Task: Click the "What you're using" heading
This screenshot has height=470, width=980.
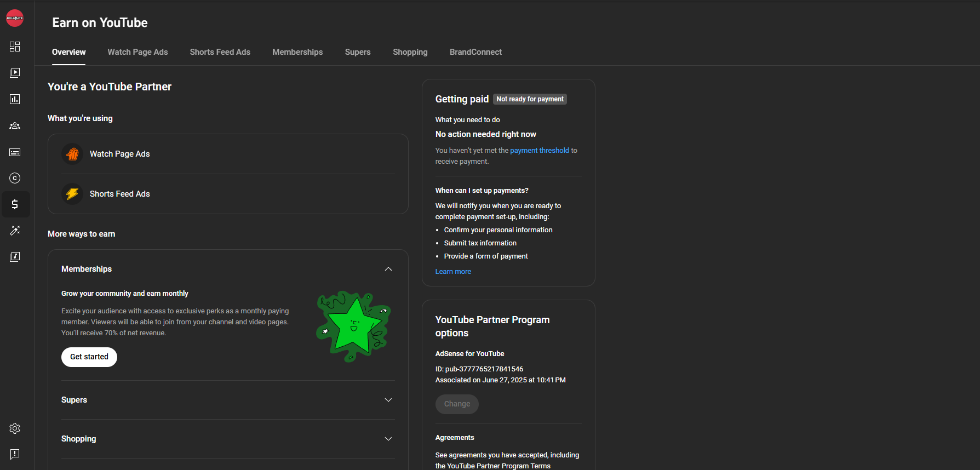Action: point(80,118)
